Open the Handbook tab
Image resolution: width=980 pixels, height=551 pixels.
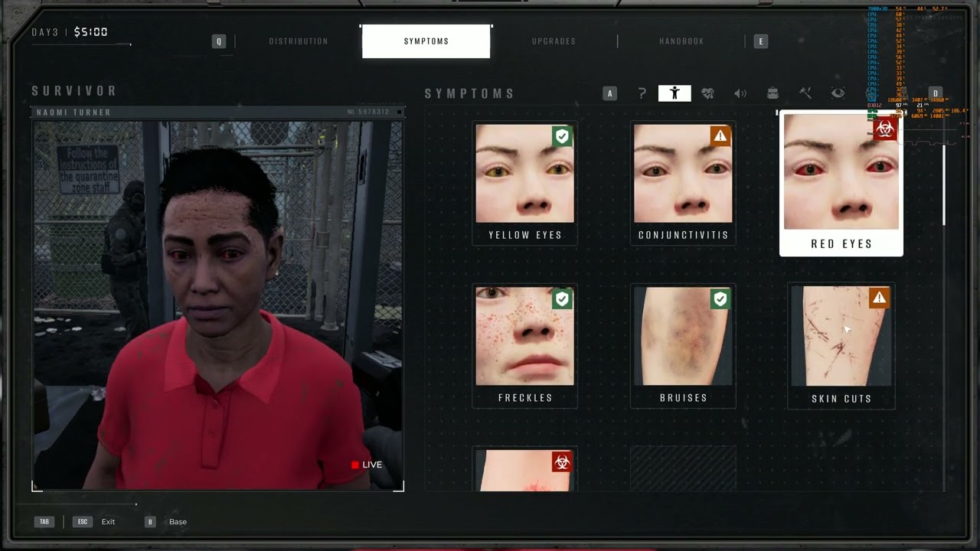pyautogui.click(x=681, y=41)
